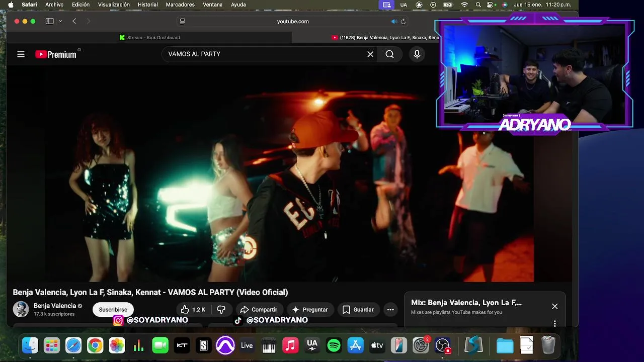Open screen sharing menu bar icon
This screenshot has height=362, width=644.
pyautogui.click(x=386, y=5)
